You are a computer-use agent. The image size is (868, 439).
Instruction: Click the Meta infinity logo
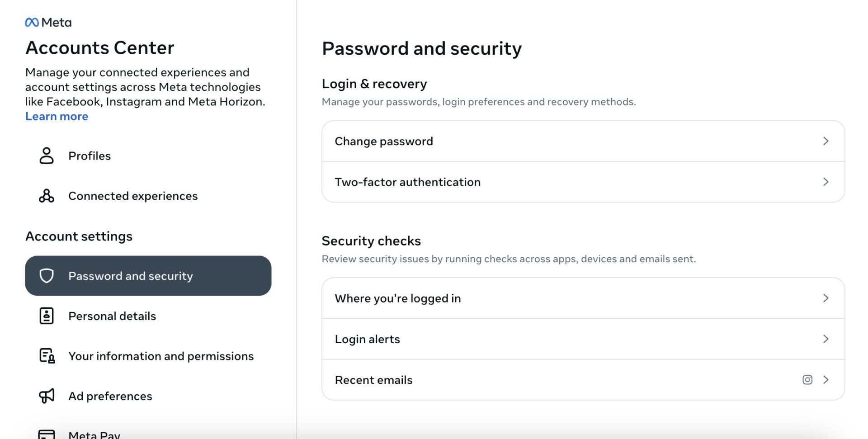click(x=32, y=22)
